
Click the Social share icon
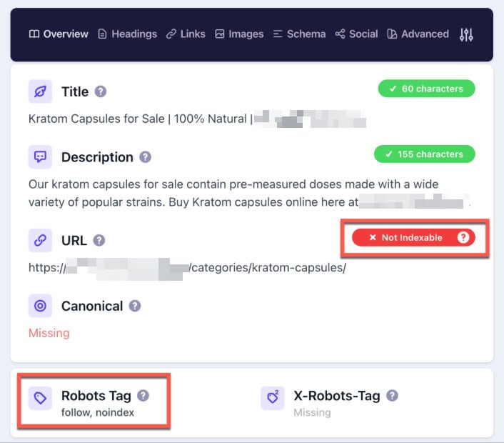point(340,34)
